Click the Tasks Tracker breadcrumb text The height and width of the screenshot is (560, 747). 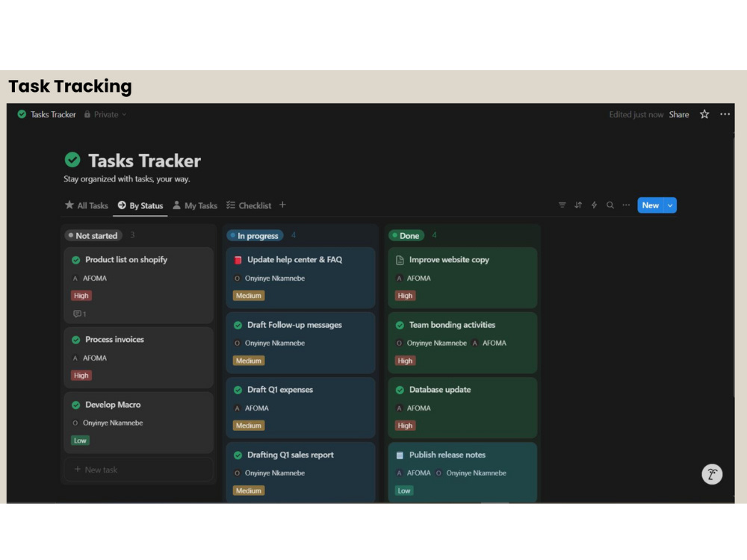53,114
